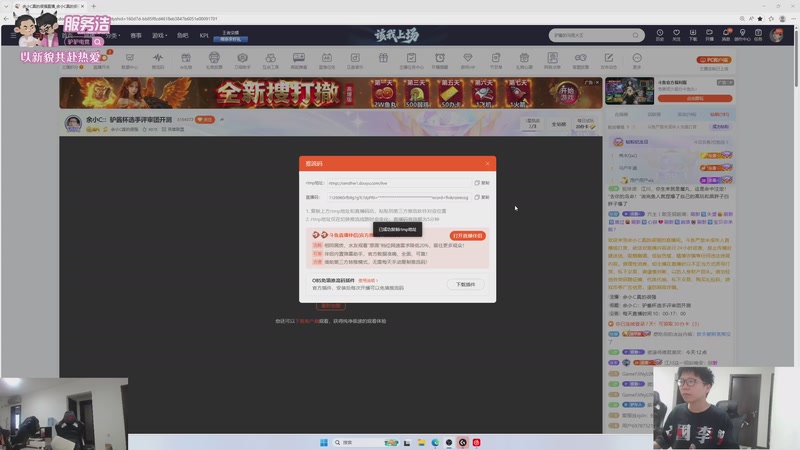This screenshot has height=450, width=800.
Task: Open the Windows Start button
Action: coord(323,442)
